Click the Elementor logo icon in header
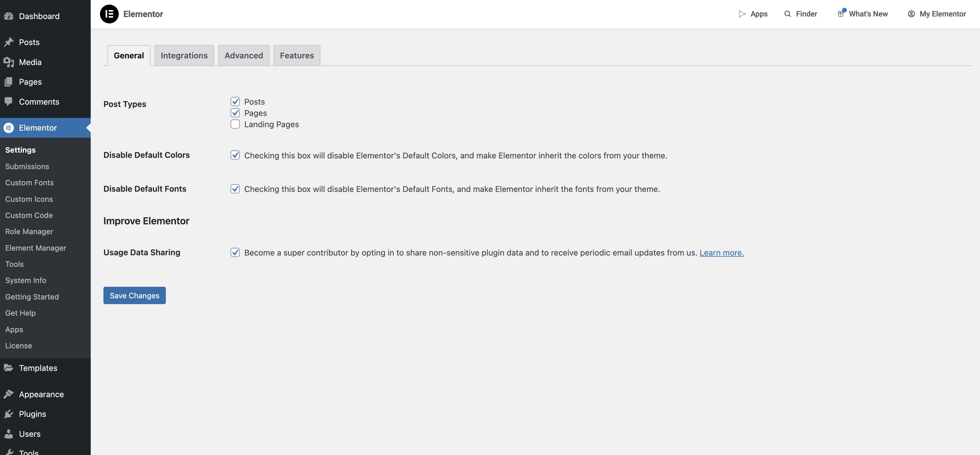 tap(109, 14)
